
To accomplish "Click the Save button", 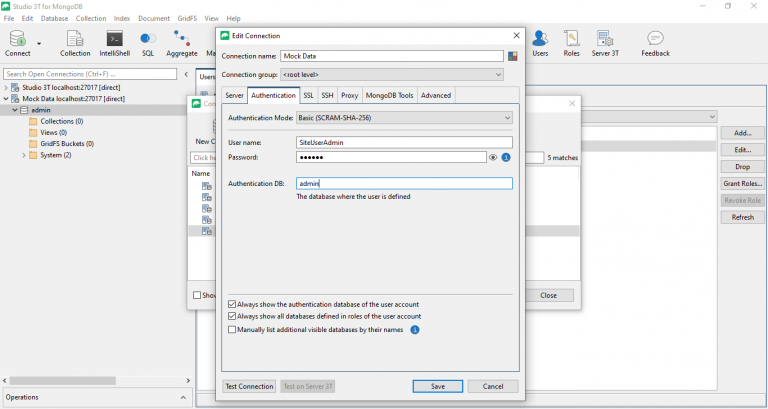I will (x=438, y=386).
